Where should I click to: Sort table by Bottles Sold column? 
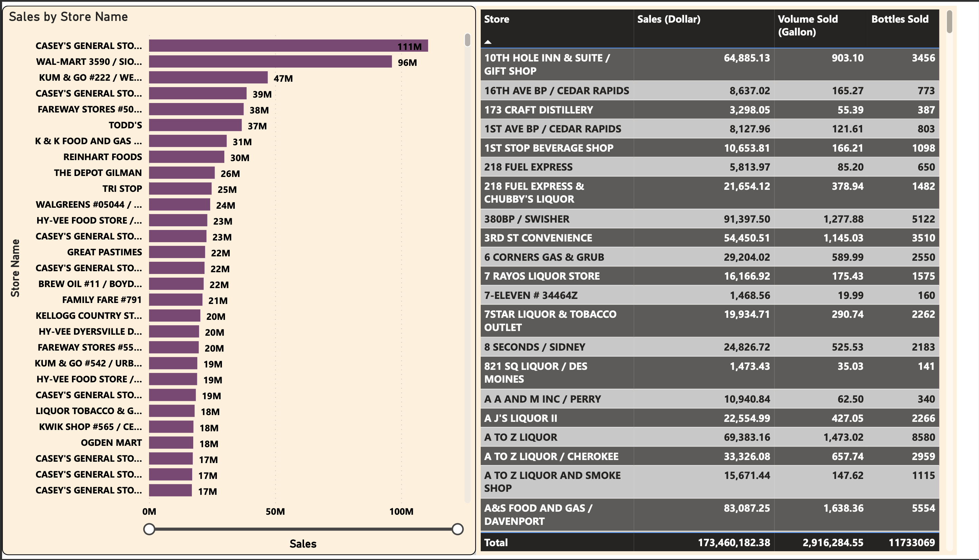(x=900, y=19)
